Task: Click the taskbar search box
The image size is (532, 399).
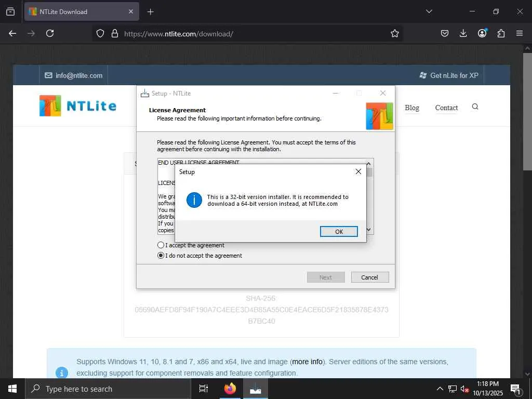Action: [108, 389]
